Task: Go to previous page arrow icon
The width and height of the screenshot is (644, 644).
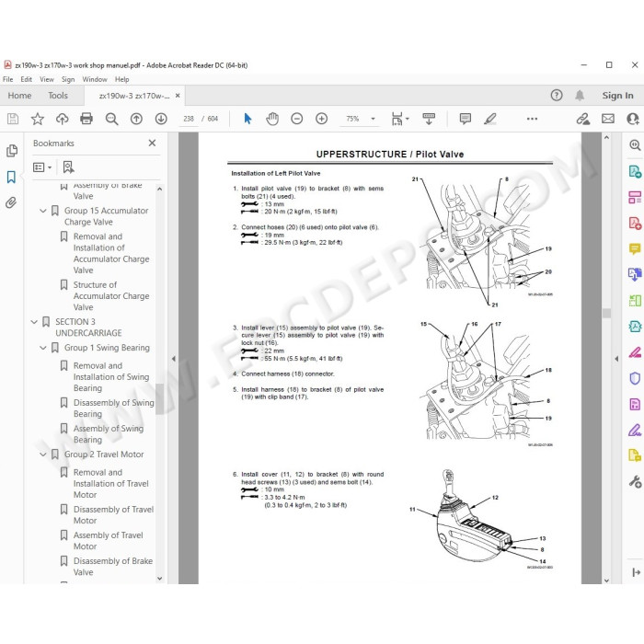Action: pos(136,119)
